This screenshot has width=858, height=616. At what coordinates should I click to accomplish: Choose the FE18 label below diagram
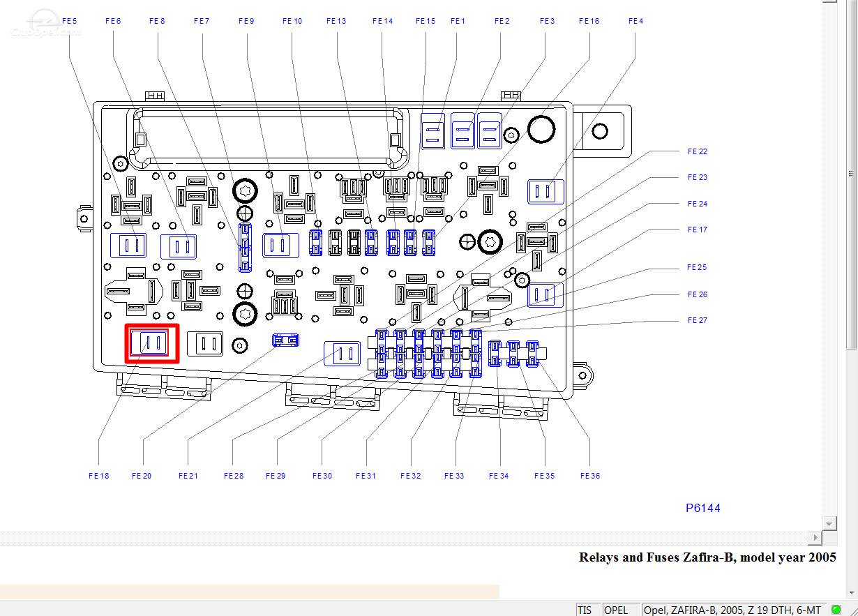point(99,476)
